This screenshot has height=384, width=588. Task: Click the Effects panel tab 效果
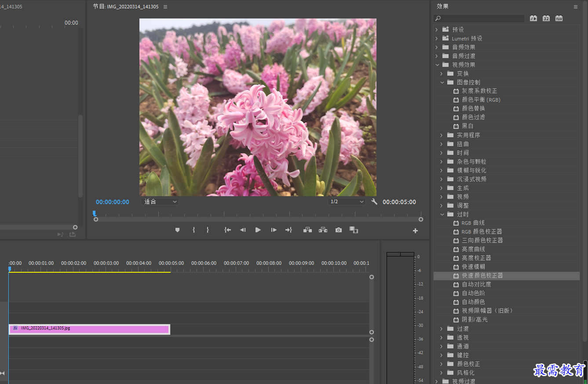442,6
